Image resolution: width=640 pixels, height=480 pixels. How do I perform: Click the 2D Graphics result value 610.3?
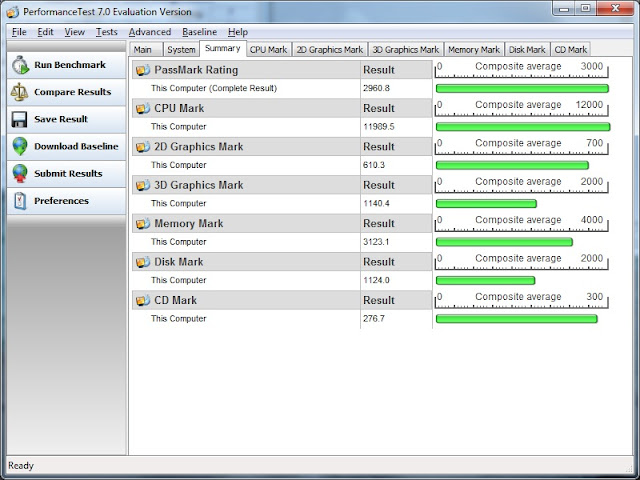(374, 165)
